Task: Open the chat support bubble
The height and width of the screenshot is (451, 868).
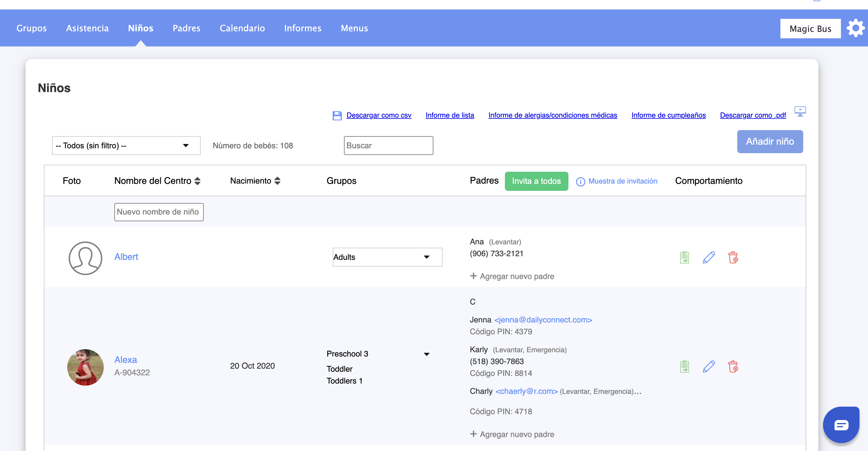Action: click(x=841, y=425)
